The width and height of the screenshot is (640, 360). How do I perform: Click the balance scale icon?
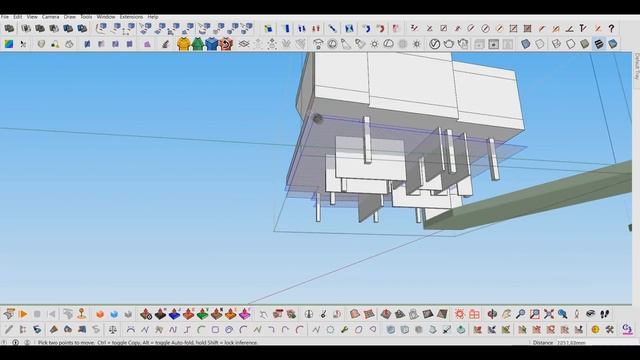tap(113, 329)
